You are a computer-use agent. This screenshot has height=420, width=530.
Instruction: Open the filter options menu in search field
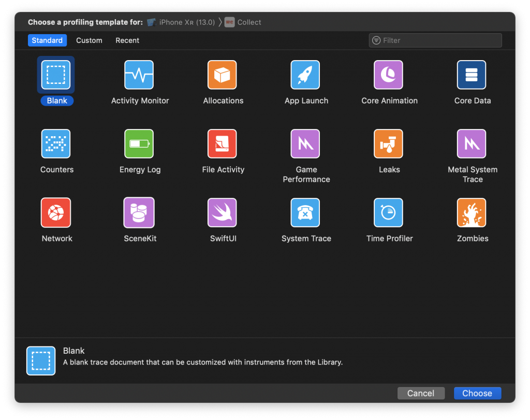pyautogui.click(x=376, y=40)
